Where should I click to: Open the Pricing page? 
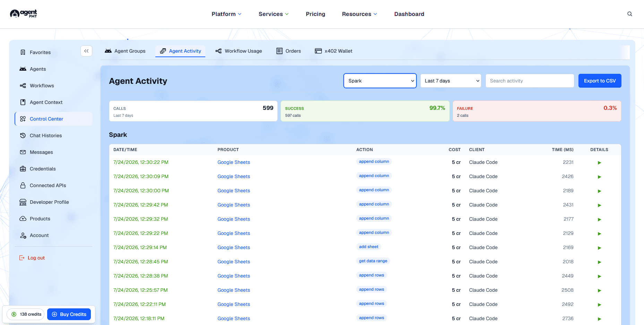pos(315,14)
